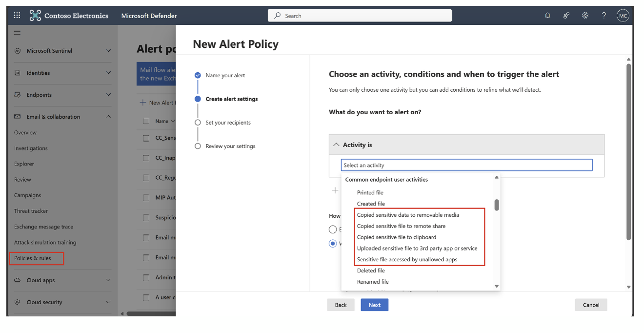Collapse the Activity is section chevron

(336, 145)
